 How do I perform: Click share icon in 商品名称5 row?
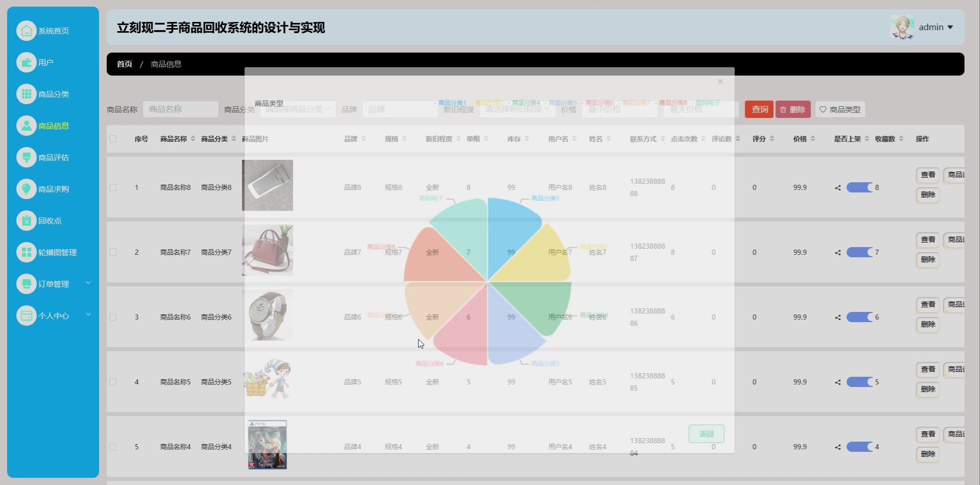click(x=838, y=382)
